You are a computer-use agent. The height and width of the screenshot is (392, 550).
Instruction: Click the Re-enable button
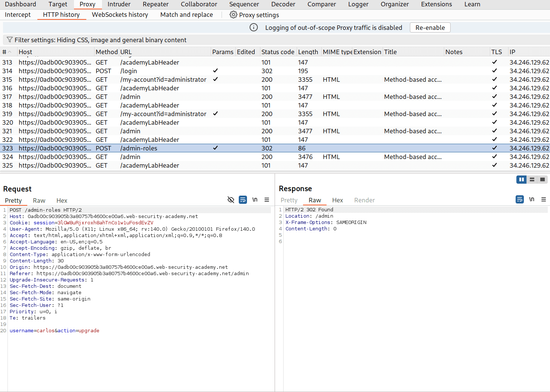click(x=430, y=27)
